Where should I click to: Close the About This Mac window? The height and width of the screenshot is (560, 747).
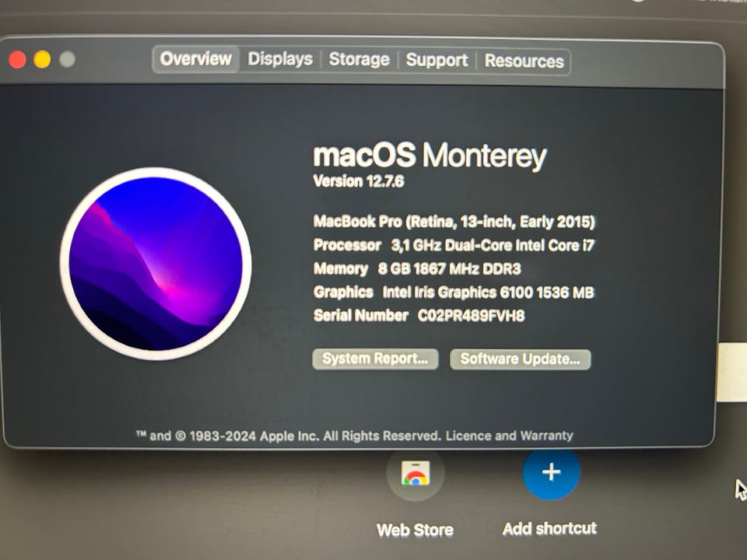[x=17, y=60]
